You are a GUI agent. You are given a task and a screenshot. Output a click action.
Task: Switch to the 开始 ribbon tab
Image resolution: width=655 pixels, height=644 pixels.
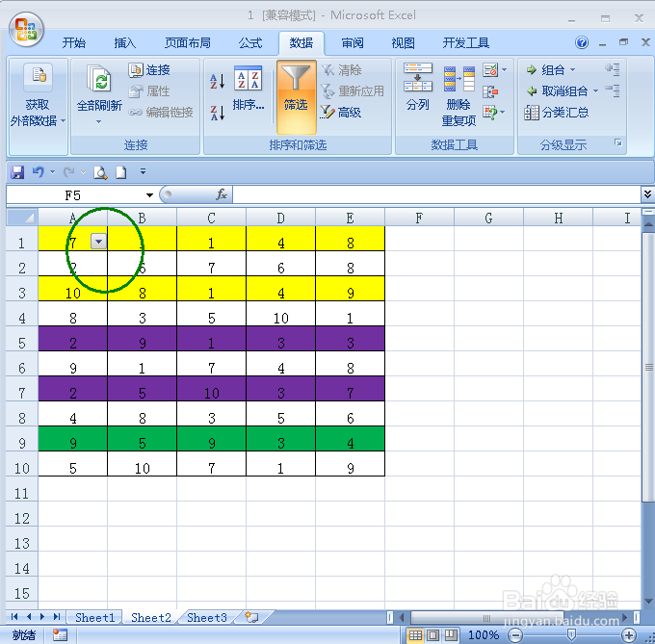74,42
